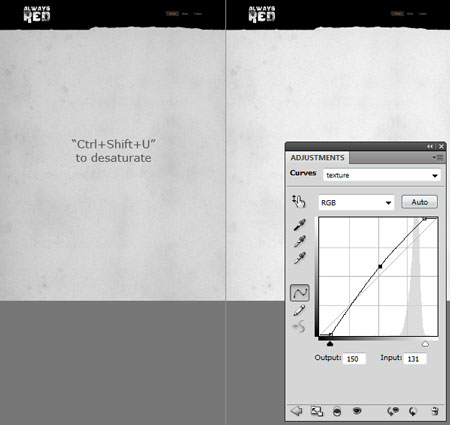Click the Output value field

coord(354,359)
